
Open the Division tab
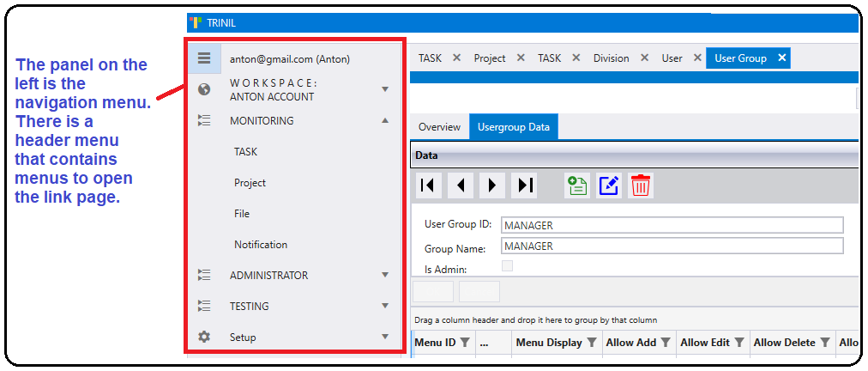611,58
